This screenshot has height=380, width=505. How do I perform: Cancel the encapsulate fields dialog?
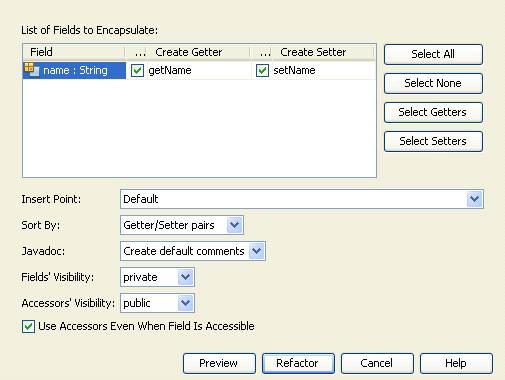click(x=377, y=363)
